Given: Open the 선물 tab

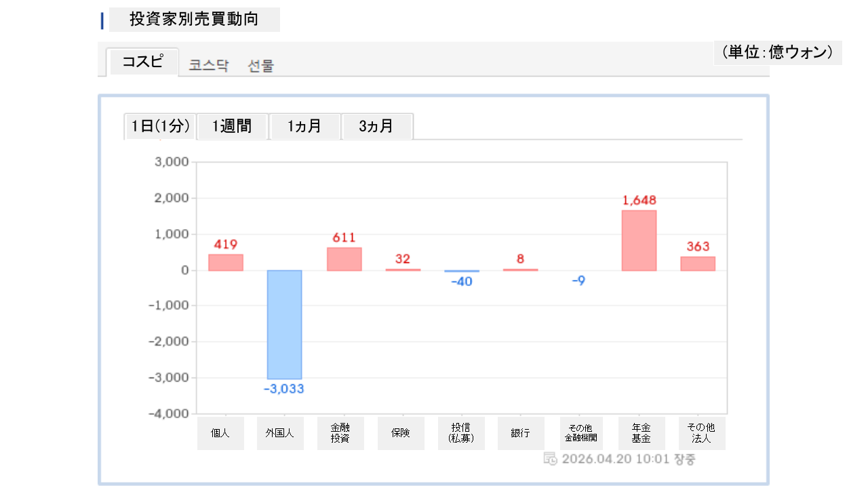Looking at the screenshot, I should (x=261, y=66).
